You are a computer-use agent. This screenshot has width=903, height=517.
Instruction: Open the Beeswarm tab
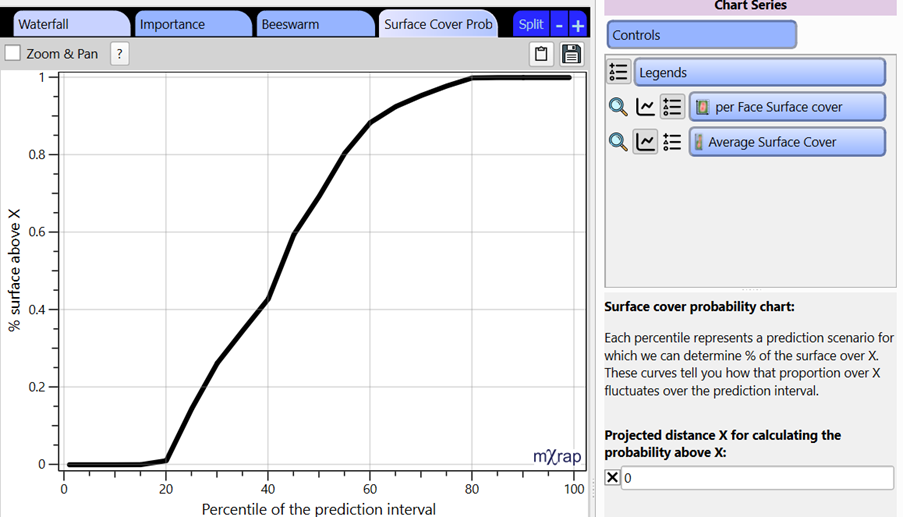310,24
